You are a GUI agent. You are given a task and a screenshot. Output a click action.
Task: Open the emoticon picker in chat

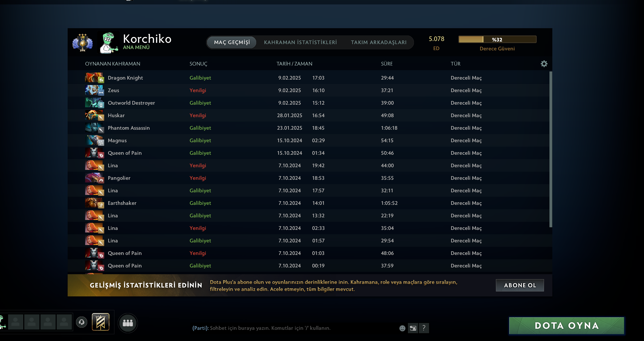coord(402,328)
